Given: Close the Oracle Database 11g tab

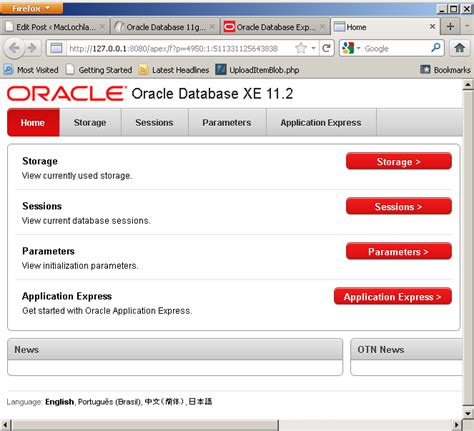Looking at the screenshot, I should pos(212,26).
